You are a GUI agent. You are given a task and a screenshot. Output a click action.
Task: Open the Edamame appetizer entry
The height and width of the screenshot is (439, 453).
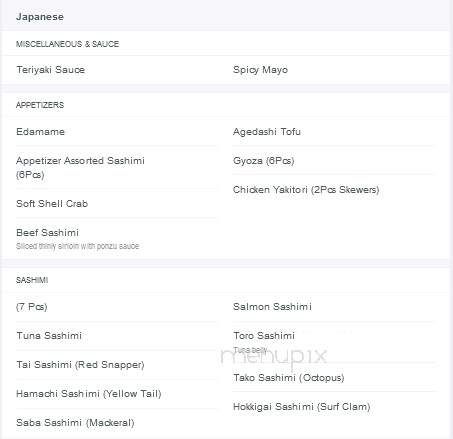point(40,132)
